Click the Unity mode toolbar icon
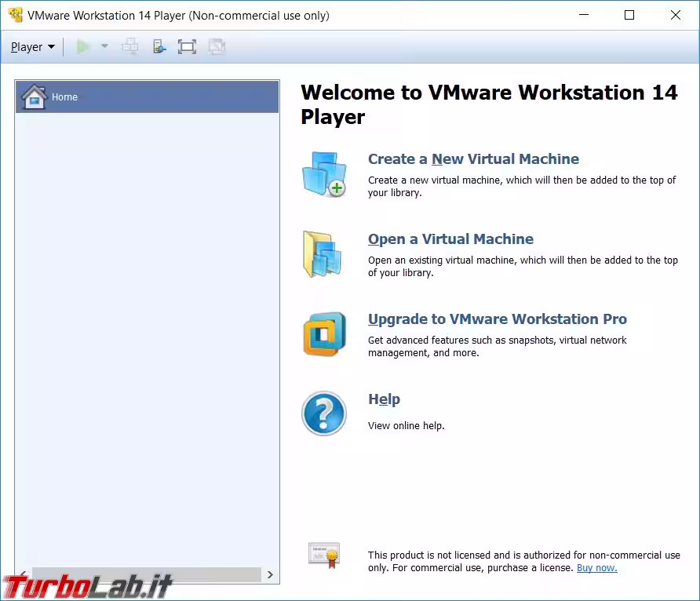700x601 pixels. pyautogui.click(x=217, y=47)
